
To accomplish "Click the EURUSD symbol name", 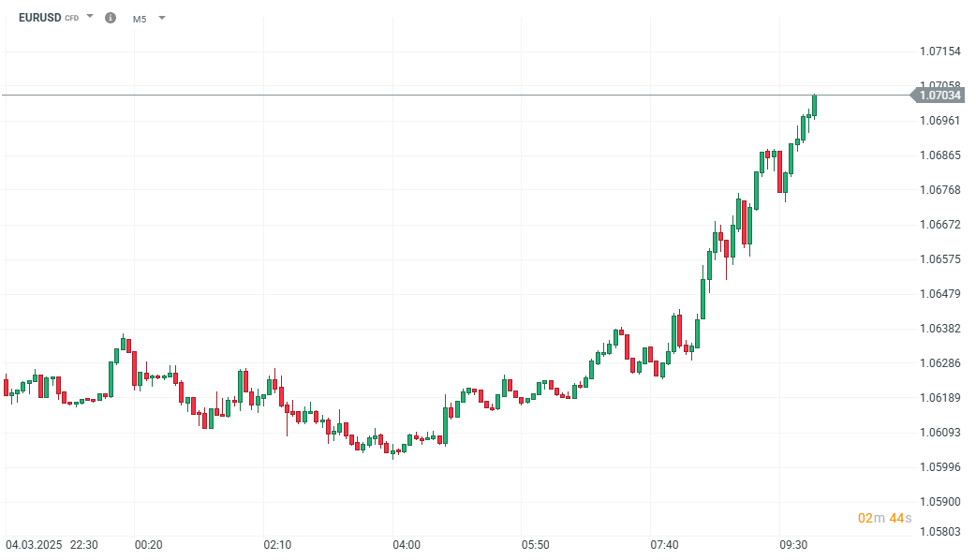I will point(39,18).
